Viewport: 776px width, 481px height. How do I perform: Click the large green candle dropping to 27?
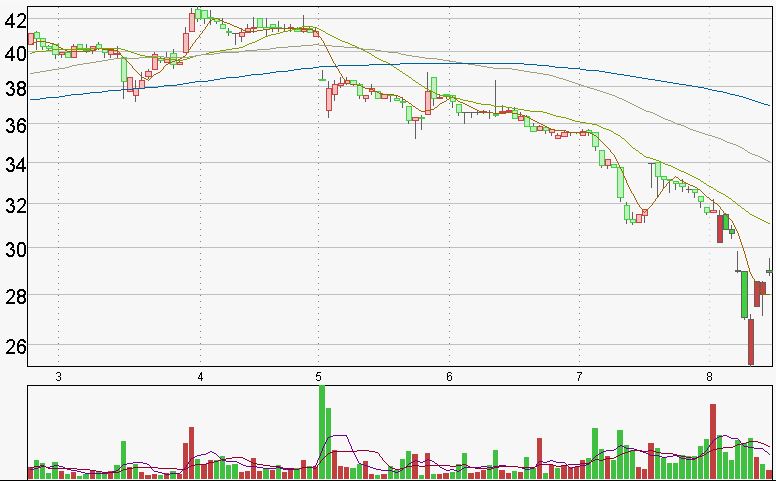coord(744,294)
